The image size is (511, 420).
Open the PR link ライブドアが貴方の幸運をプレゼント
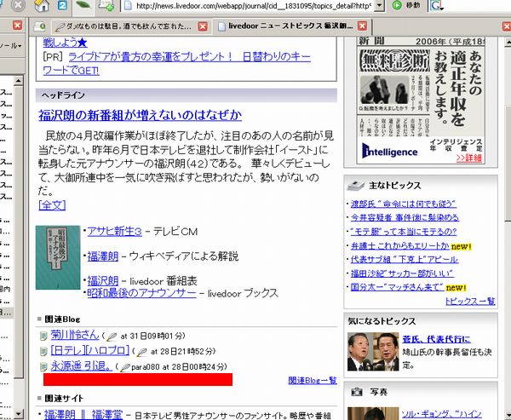coord(176,63)
